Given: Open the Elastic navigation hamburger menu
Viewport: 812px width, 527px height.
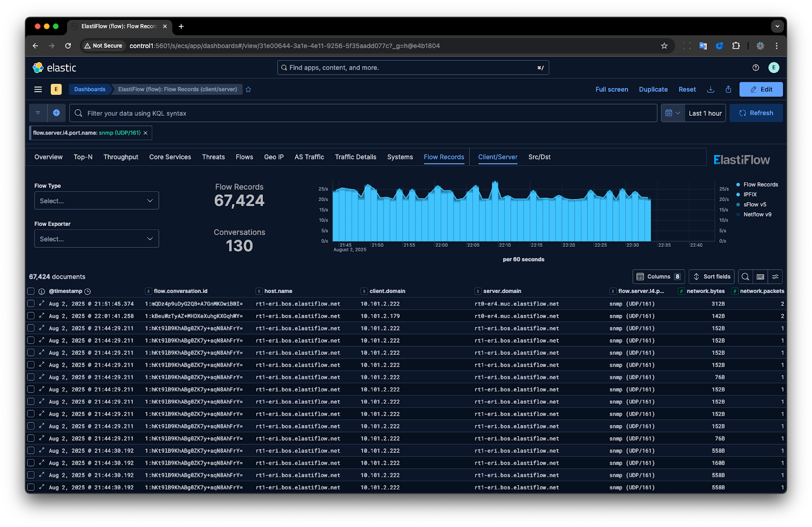Looking at the screenshot, I should (38, 89).
